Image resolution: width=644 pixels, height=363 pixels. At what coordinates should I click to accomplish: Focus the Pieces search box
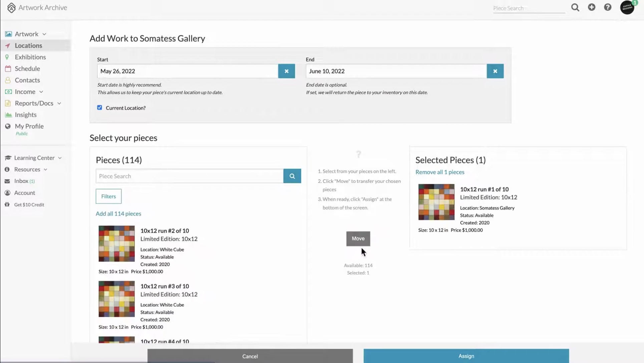click(x=190, y=176)
